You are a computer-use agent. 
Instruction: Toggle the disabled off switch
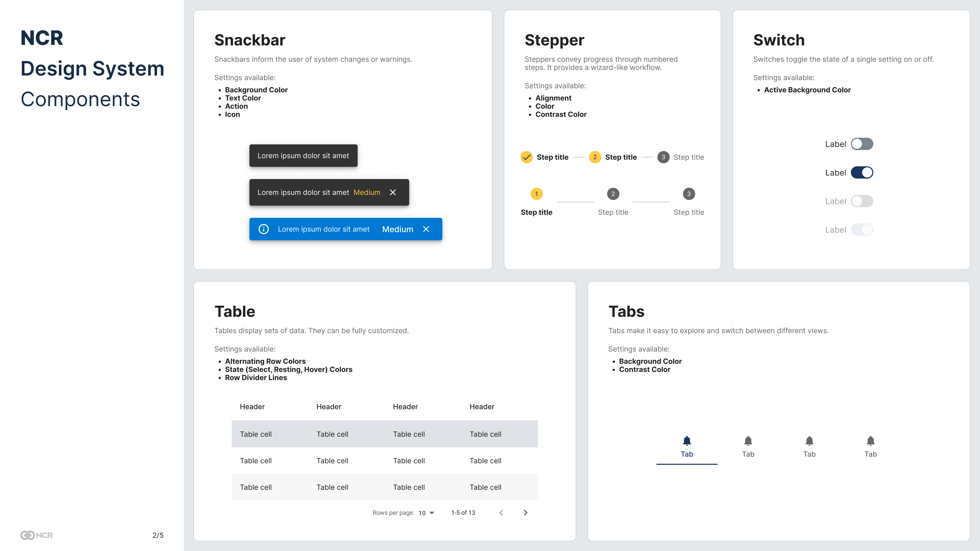(x=862, y=201)
